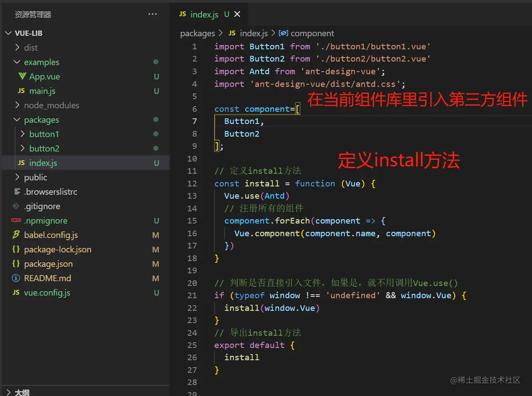
Task: Open the explorer more actions ellipsis
Action: pos(153,14)
